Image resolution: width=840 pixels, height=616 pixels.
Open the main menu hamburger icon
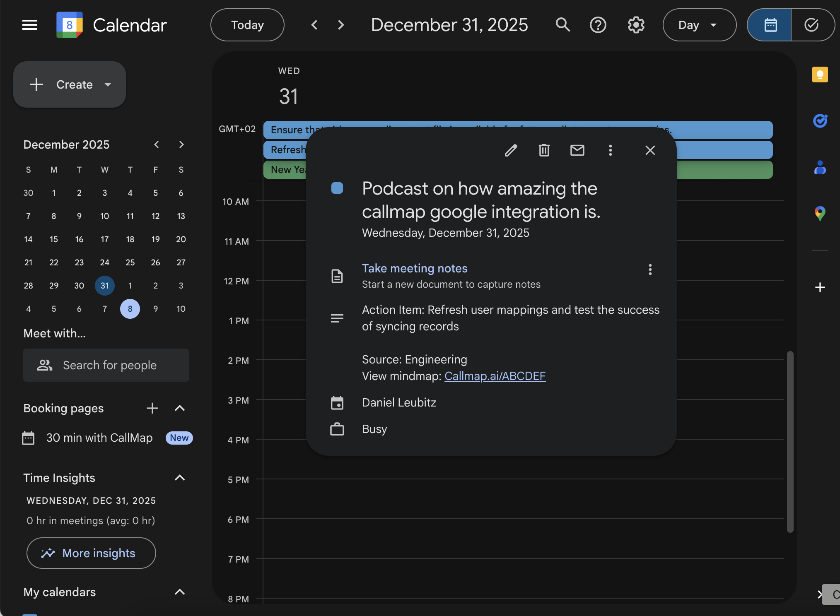click(30, 25)
